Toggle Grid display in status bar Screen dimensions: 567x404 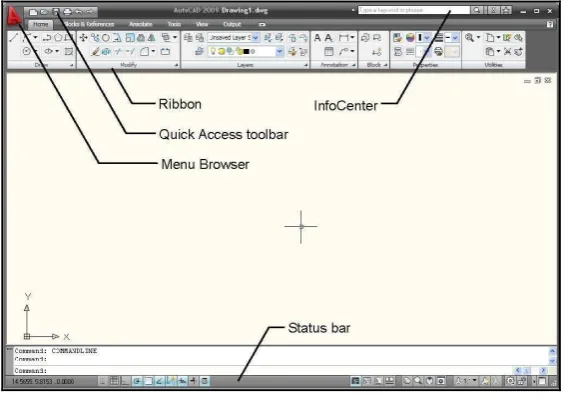coord(114,381)
